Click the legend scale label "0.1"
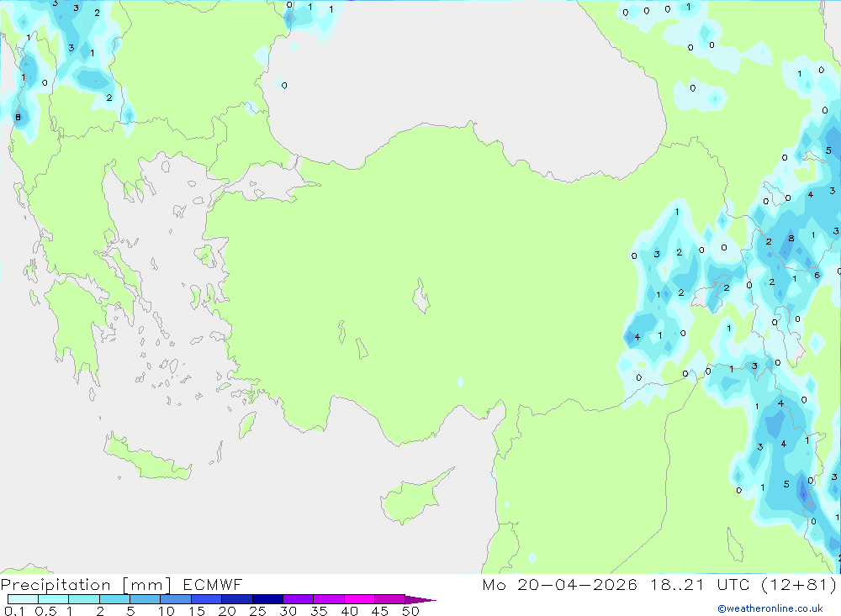The image size is (841, 616). (x=15, y=611)
